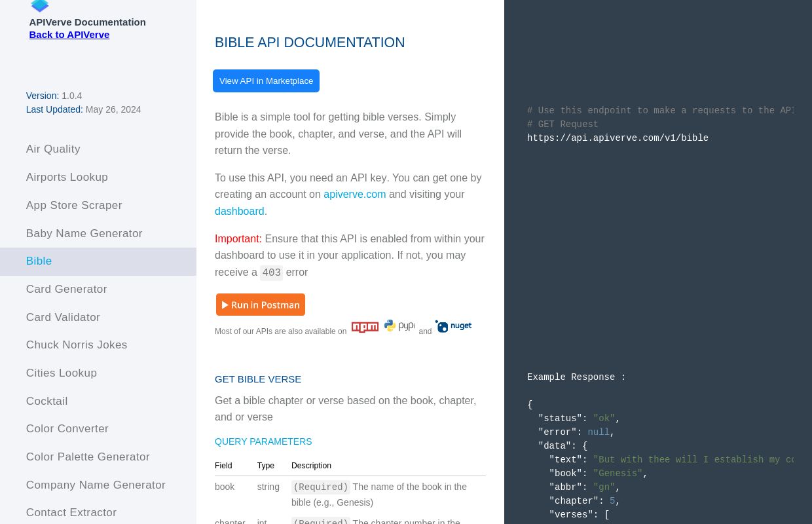Screen dimensions: 812x524
Task: Click View API in Marketplace button
Action: click(x=266, y=81)
